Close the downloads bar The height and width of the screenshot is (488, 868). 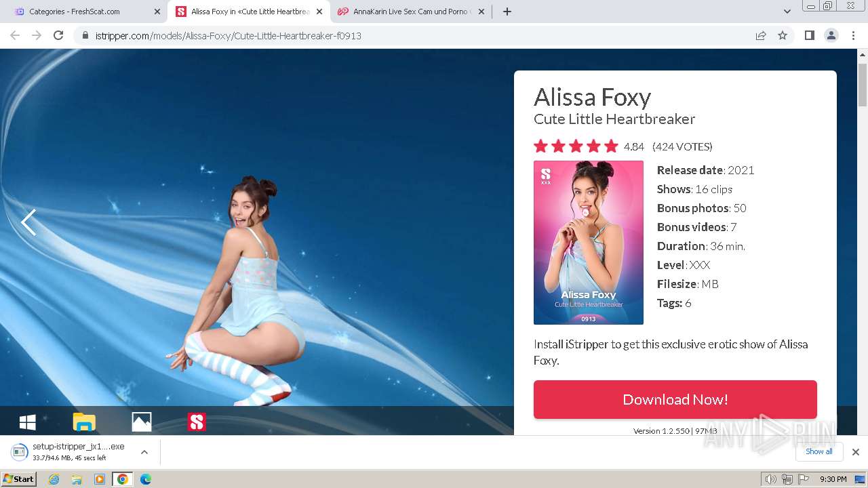pyautogui.click(x=855, y=452)
